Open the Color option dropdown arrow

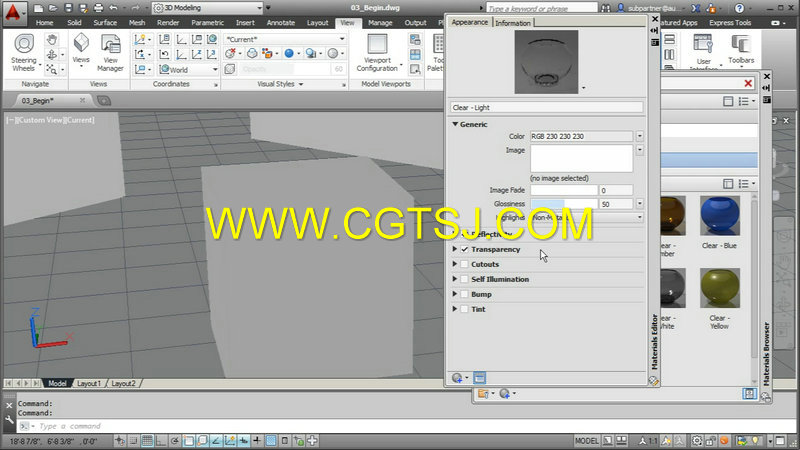[639, 136]
